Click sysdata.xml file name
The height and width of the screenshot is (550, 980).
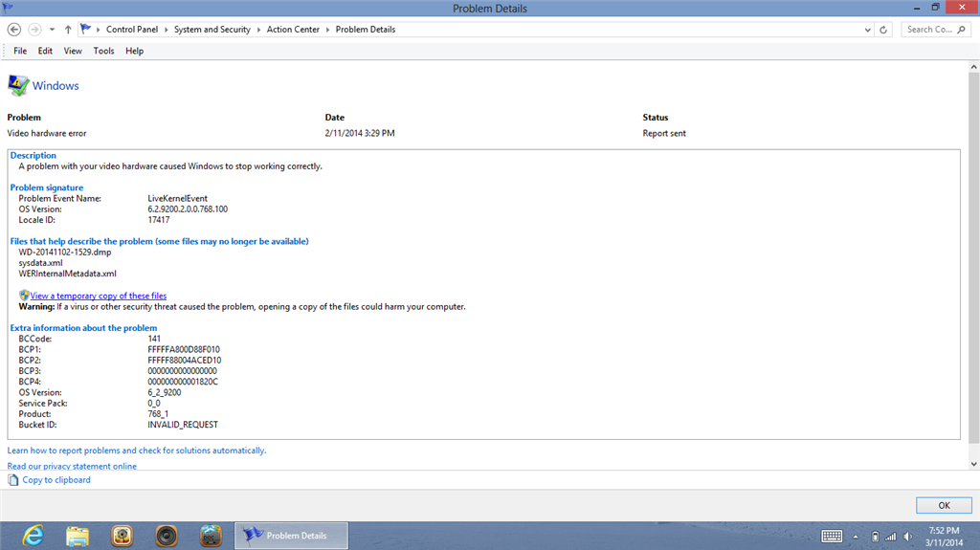(40, 262)
